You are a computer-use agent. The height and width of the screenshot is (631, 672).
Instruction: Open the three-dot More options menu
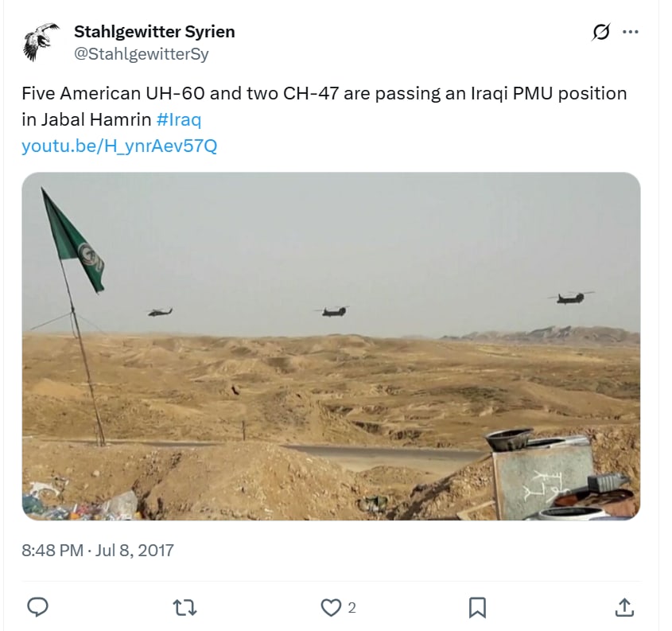tap(631, 32)
